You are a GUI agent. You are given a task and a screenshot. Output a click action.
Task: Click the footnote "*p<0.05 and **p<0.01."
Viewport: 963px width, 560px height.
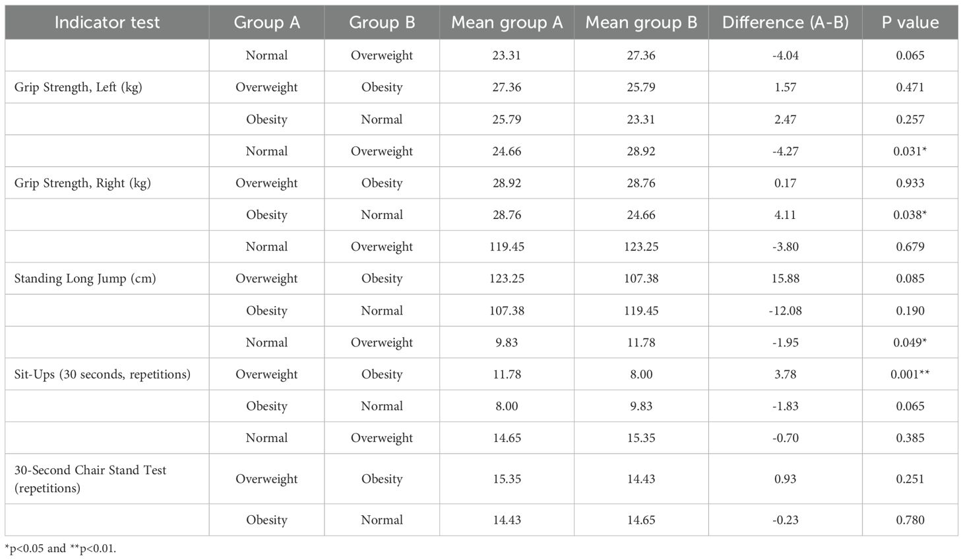pos(60,548)
